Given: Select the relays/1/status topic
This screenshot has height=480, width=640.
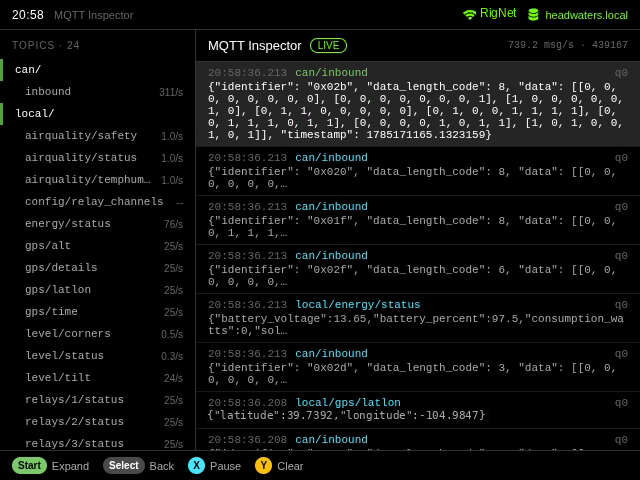Looking at the screenshot, I should [98, 400].
